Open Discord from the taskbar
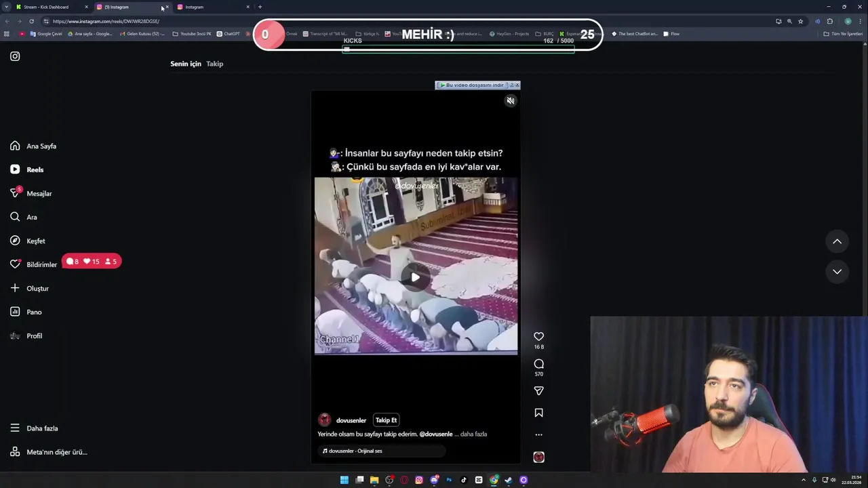Screen dimensions: 868x488 [434, 480]
